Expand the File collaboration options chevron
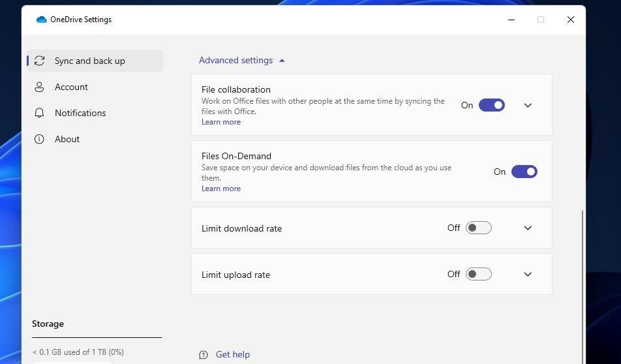621x364 pixels. 528,105
